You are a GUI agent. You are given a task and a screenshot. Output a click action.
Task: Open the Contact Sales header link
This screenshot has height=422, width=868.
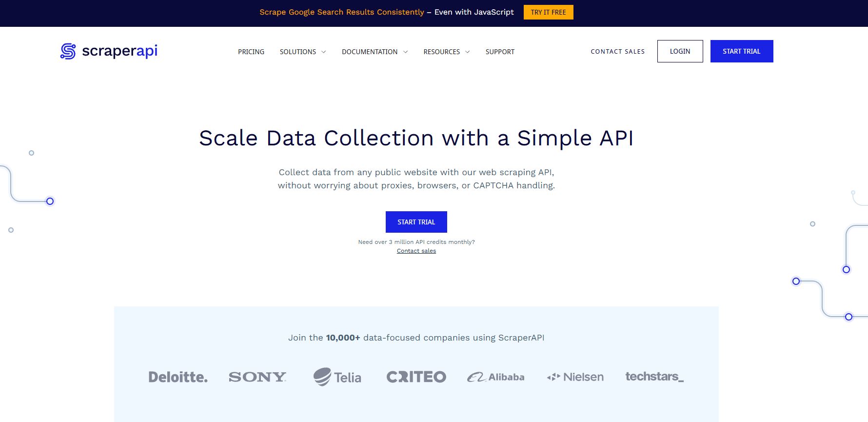pyautogui.click(x=617, y=52)
